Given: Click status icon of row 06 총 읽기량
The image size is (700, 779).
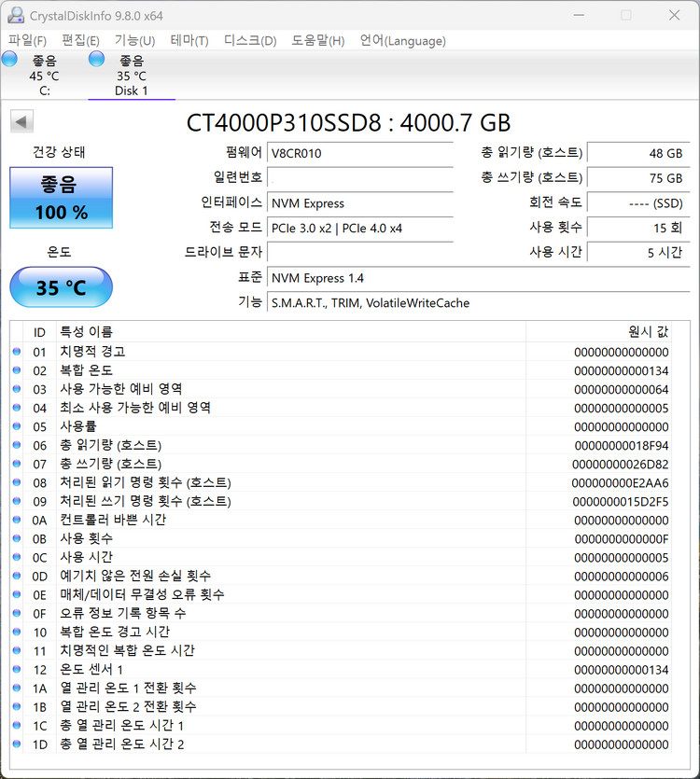Looking at the screenshot, I should coord(17,445).
